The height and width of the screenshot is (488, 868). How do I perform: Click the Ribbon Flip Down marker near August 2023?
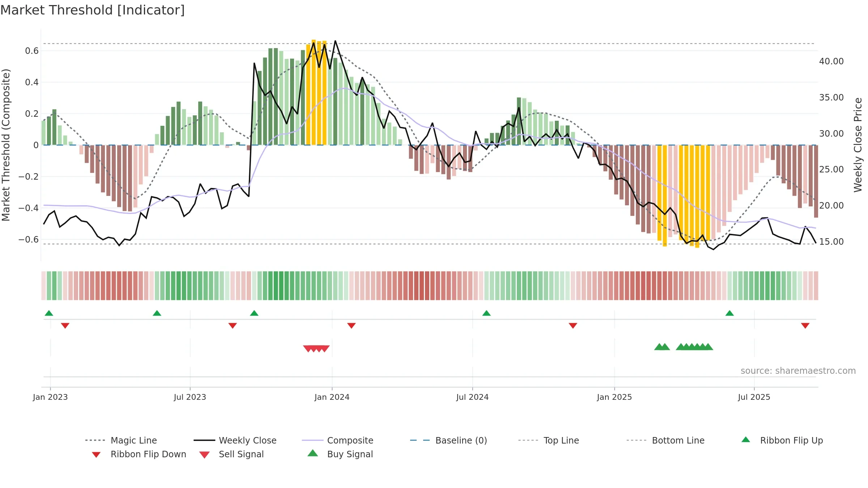pos(233,326)
